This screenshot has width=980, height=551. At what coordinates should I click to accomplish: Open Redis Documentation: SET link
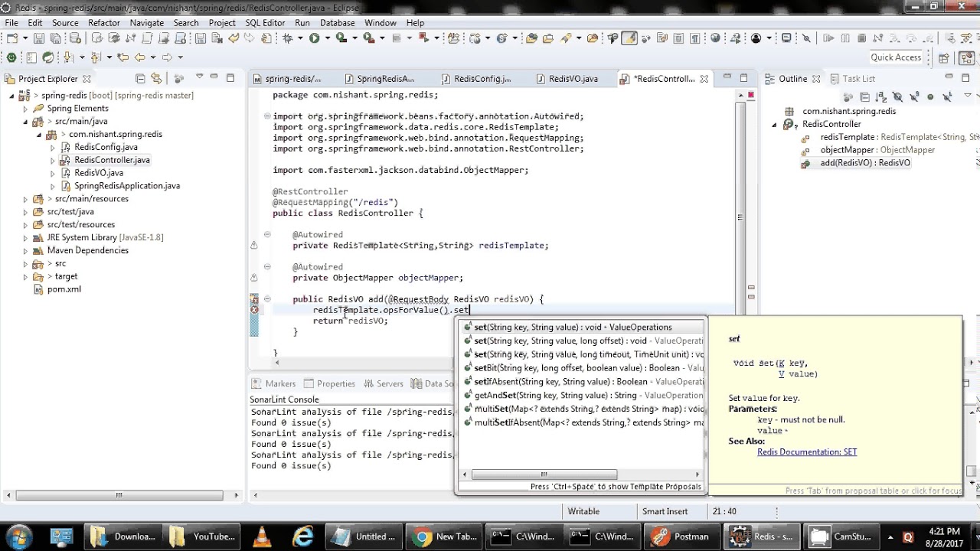tap(807, 452)
